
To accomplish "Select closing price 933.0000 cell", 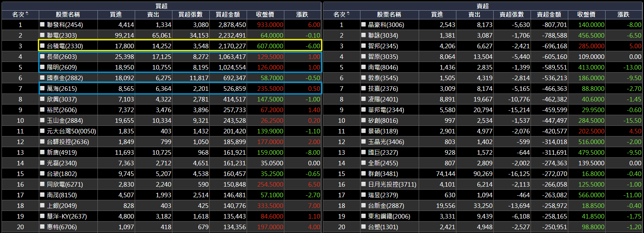I will pos(270,25).
